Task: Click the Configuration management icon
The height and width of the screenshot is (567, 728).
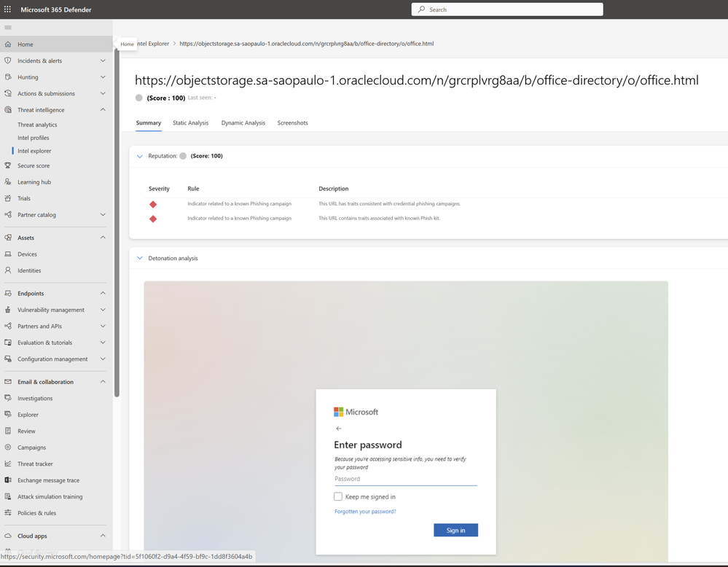Action: (x=8, y=359)
